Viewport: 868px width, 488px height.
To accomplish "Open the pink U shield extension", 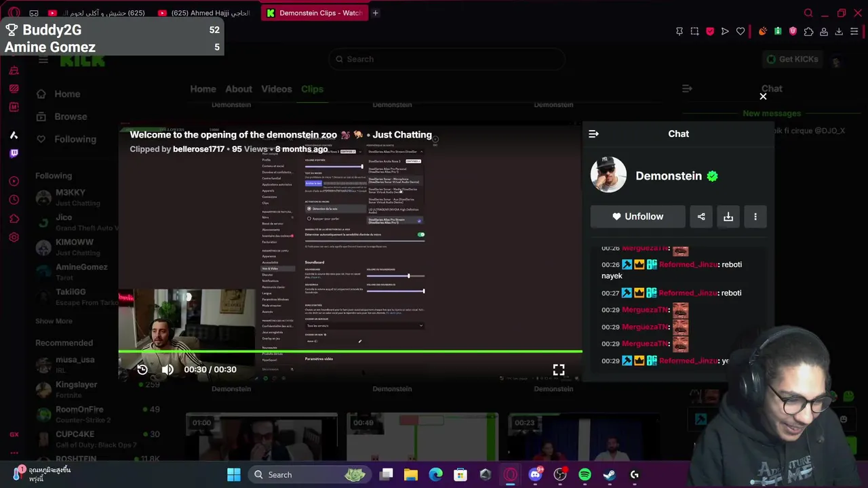I will click(793, 31).
